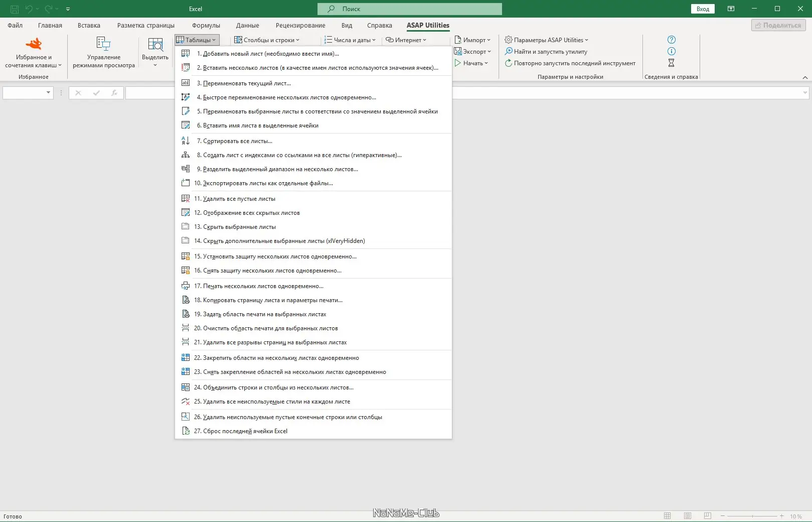Click the Insert Function fx button
The image size is (812, 522).
(x=114, y=92)
